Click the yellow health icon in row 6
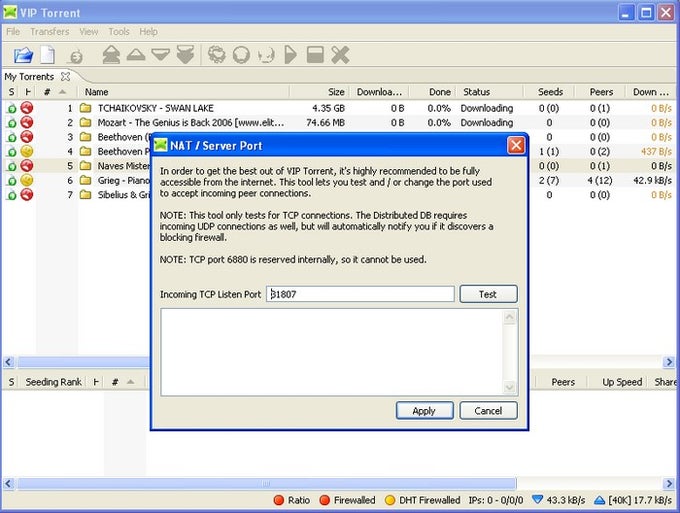 pos(27,180)
